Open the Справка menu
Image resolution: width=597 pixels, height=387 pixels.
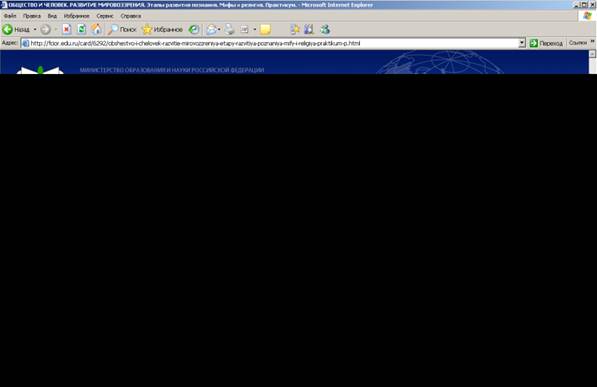131,16
